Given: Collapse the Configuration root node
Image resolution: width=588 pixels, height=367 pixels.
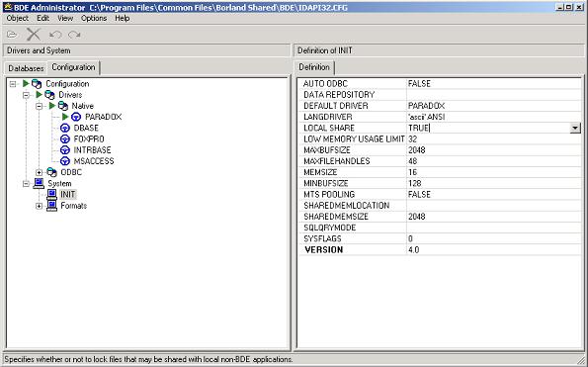Looking at the screenshot, I should coord(13,84).
